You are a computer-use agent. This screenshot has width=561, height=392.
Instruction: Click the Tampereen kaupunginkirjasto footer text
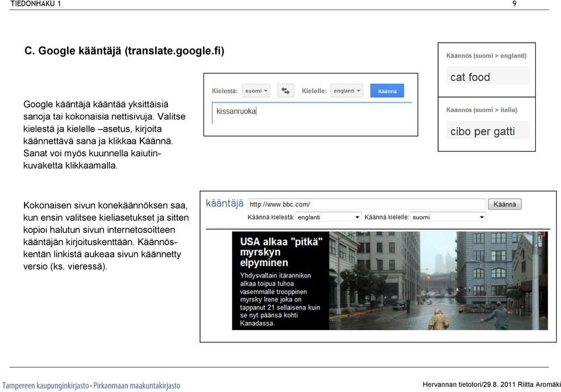[91, 386]
